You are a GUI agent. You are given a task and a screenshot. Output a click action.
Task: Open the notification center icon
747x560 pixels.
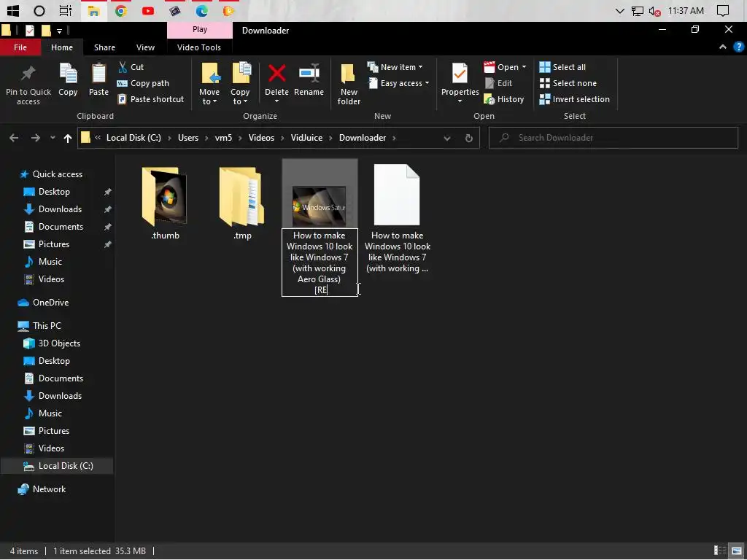point(723,10)
